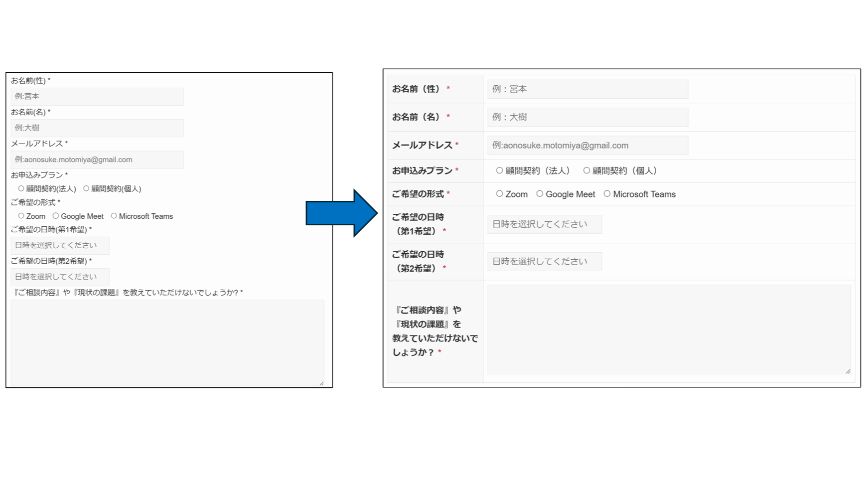This screenshot has width=868, height=489.
Task: Pick Zoom radio in the table-styled form
Action: click(499, 194)
